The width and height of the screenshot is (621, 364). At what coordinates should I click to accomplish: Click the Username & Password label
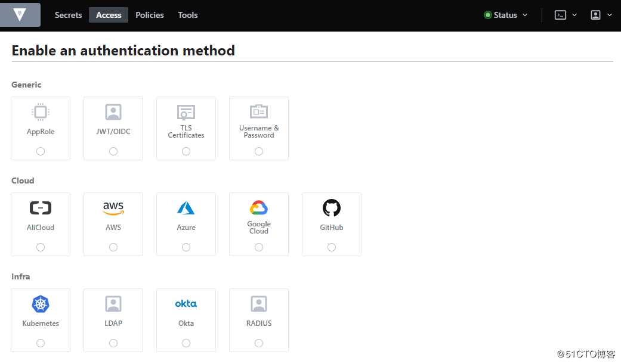(259, 132)
